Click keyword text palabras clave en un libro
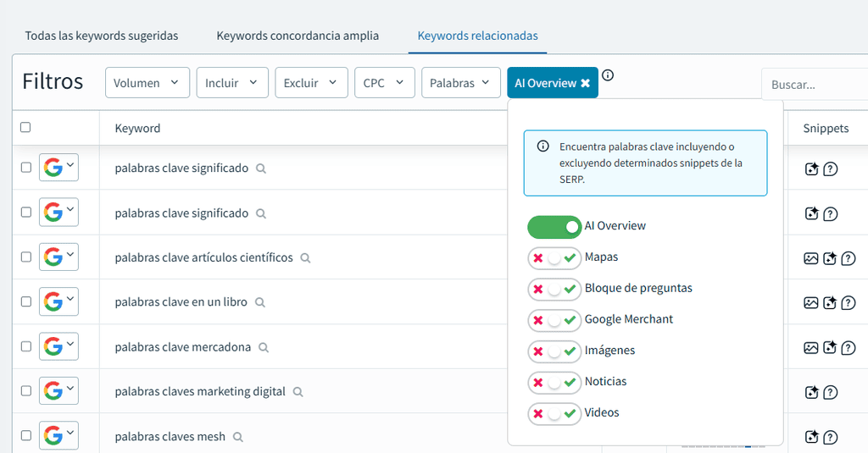 [181, 302]
